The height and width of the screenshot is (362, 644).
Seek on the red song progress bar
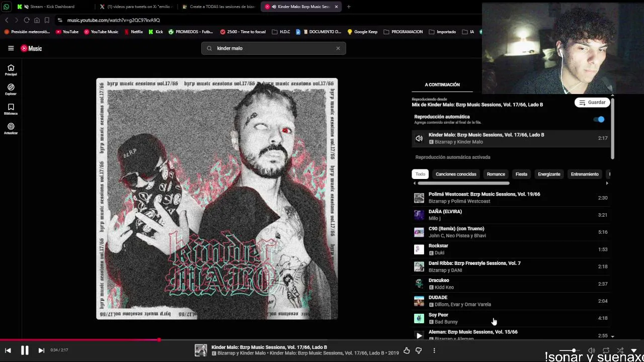[322, 340]
